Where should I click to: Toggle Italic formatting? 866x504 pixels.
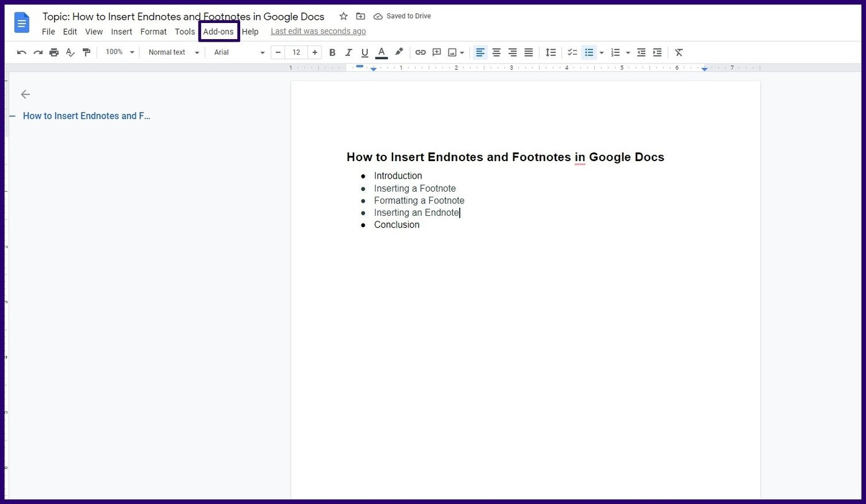click(348, 52)
